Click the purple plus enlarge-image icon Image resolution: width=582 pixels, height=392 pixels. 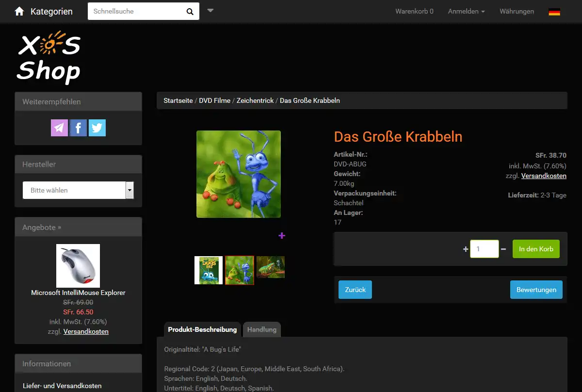282,236
